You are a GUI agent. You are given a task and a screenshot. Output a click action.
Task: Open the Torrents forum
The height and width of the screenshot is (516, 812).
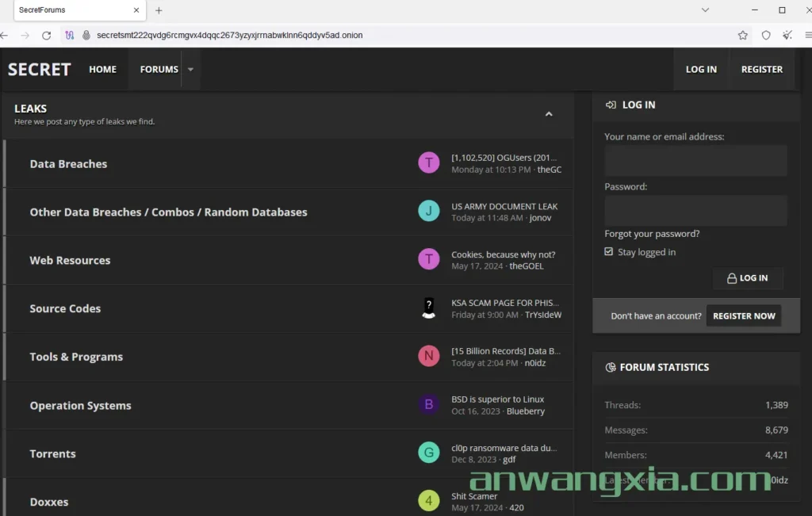click(53, 453)
